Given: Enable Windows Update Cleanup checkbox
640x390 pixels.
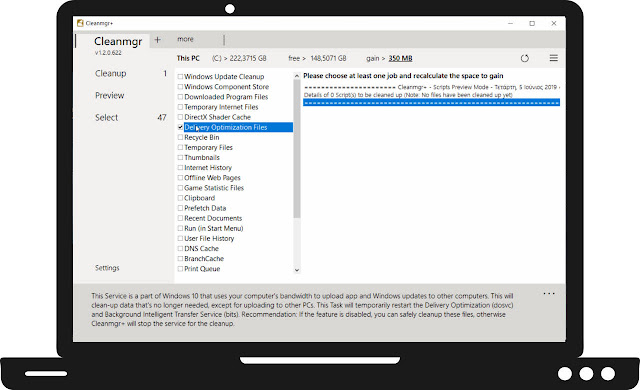Looking at the screenshot, I should tap(180, 76).
